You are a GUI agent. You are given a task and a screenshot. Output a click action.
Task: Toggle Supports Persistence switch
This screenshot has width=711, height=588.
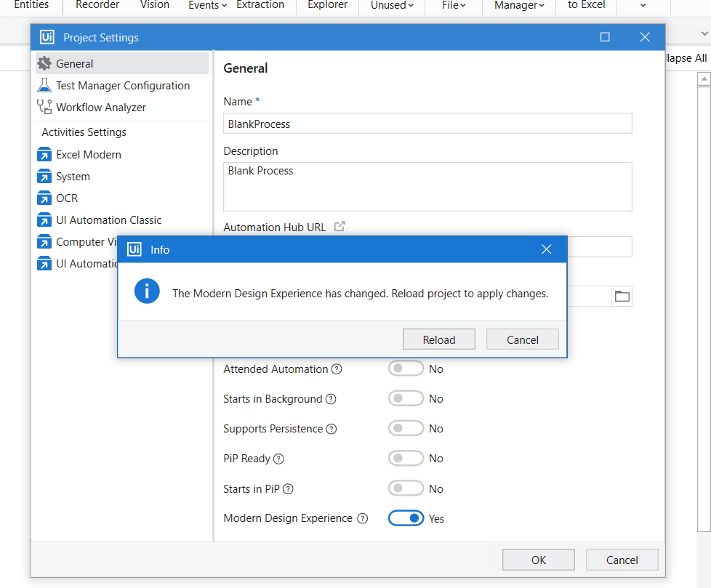pyautogui.click(x=406, y=428)
